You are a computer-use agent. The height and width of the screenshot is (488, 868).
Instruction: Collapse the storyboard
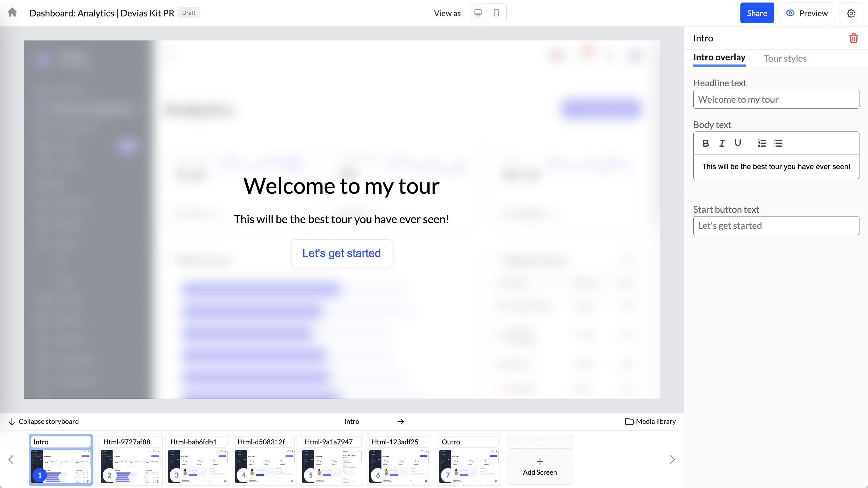44,421
